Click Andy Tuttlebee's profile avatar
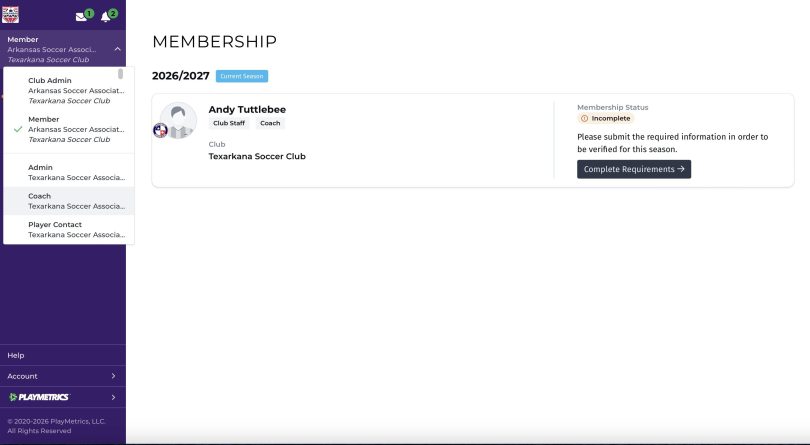 tap(178, 120)
